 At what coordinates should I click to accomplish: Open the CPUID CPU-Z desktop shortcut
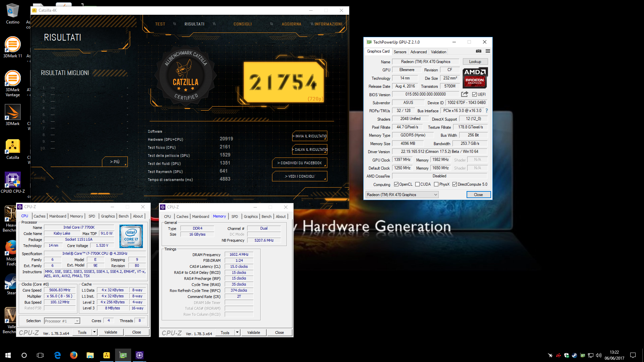(12, 183)
